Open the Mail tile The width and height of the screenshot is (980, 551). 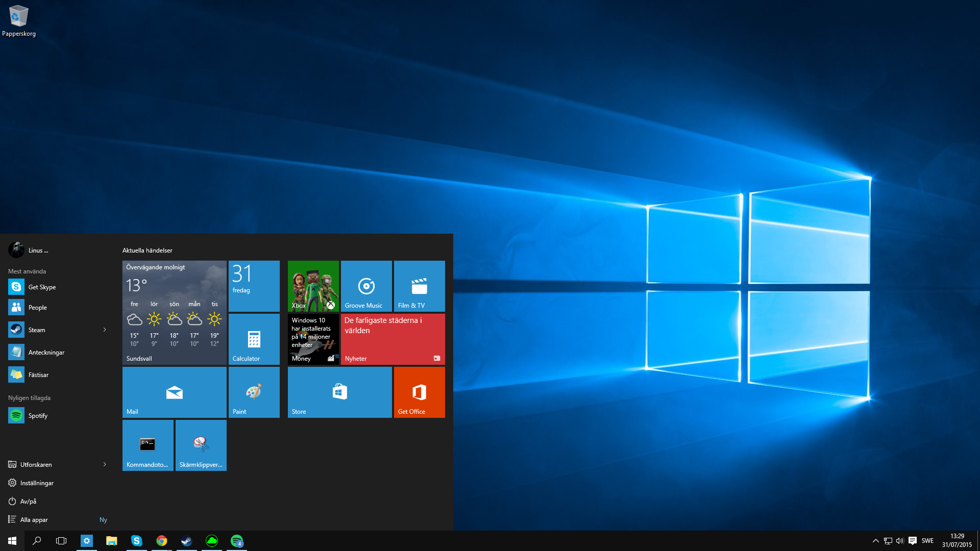tap(174, 392)
